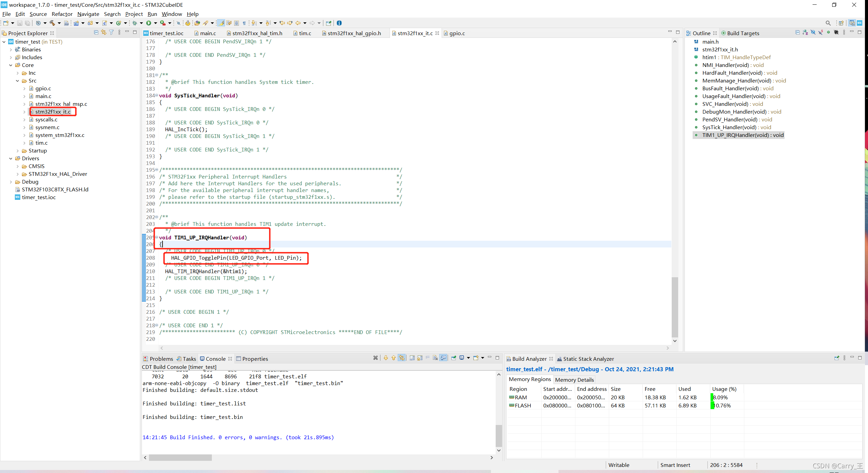Open the Refactor menu
The width and height of the screenshot is (868, 473).
62,14
